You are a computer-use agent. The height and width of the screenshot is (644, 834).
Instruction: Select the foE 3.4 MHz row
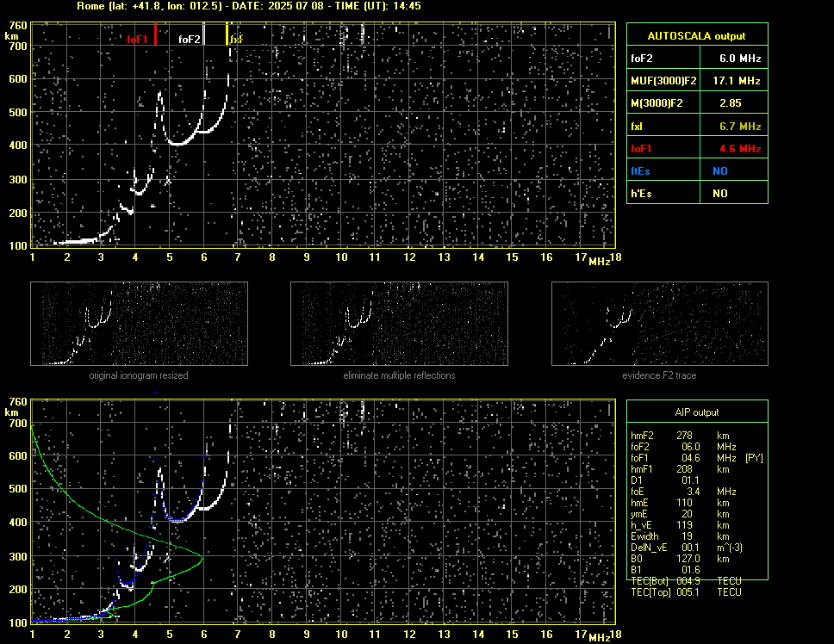683,492
